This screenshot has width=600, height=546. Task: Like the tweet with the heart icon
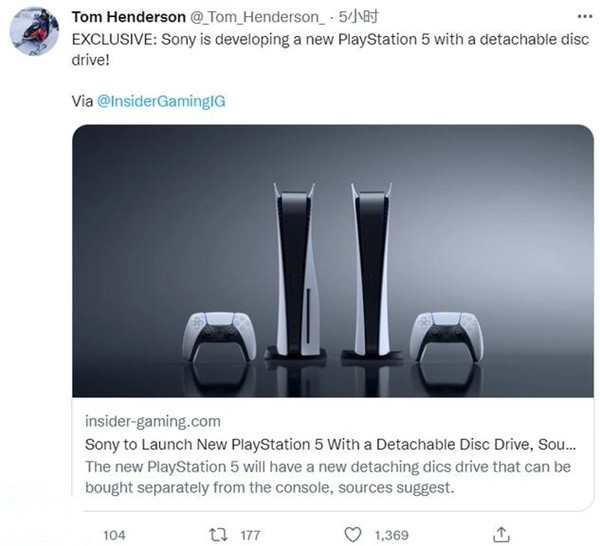349,535
